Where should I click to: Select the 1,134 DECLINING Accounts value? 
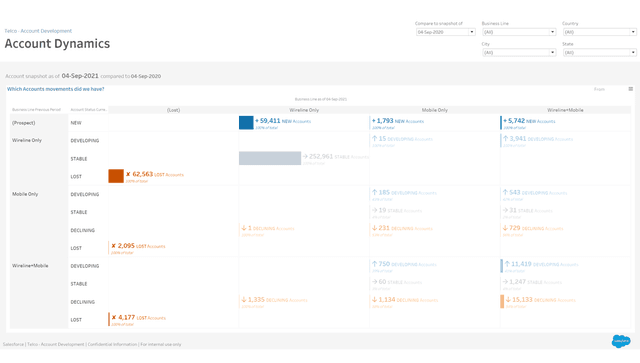pos(404,300)
